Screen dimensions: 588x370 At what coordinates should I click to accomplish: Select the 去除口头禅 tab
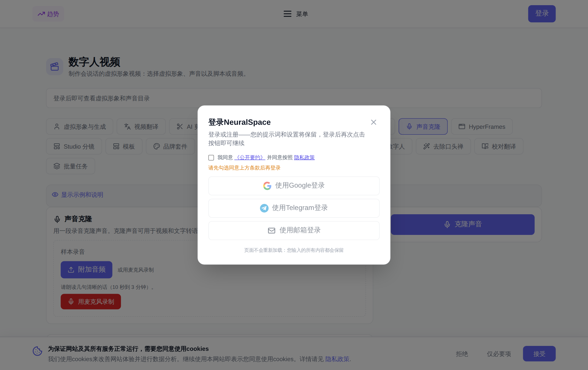click(x=443, y=146)
